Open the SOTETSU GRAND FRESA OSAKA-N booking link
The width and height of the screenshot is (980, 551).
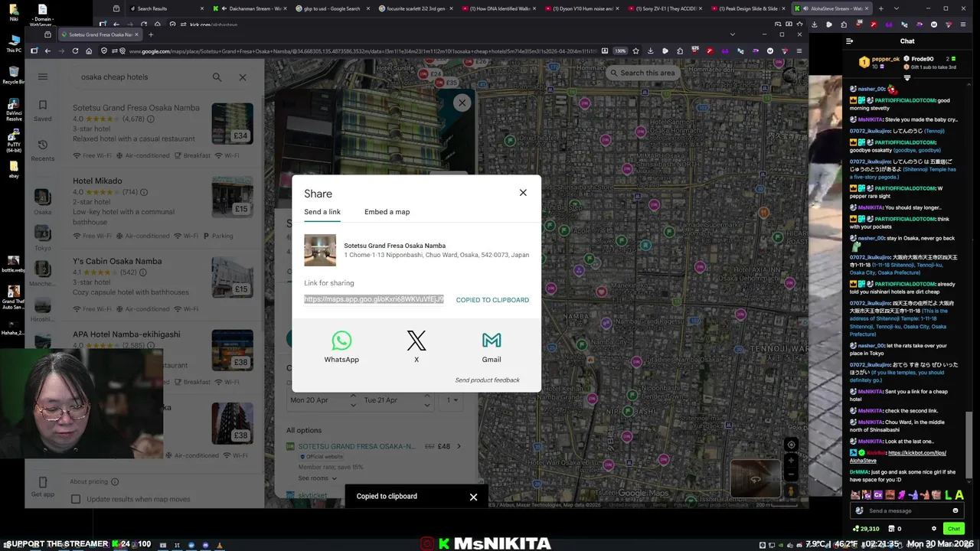pyautogui.click(x=357, y=446)
